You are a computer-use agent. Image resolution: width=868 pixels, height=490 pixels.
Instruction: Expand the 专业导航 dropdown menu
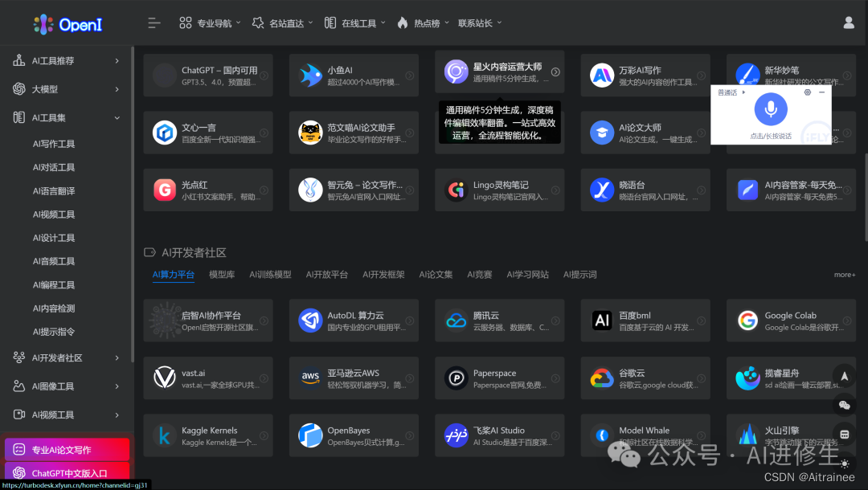210,23
